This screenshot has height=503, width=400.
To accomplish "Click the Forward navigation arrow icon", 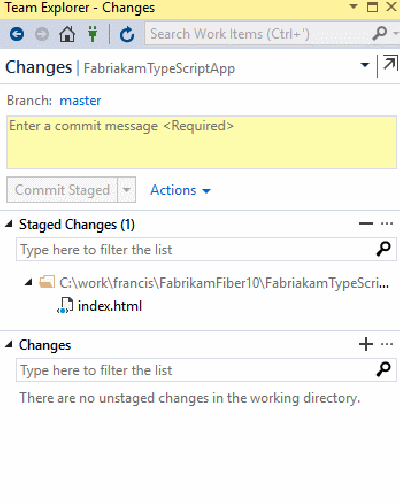I will point(42,34).
